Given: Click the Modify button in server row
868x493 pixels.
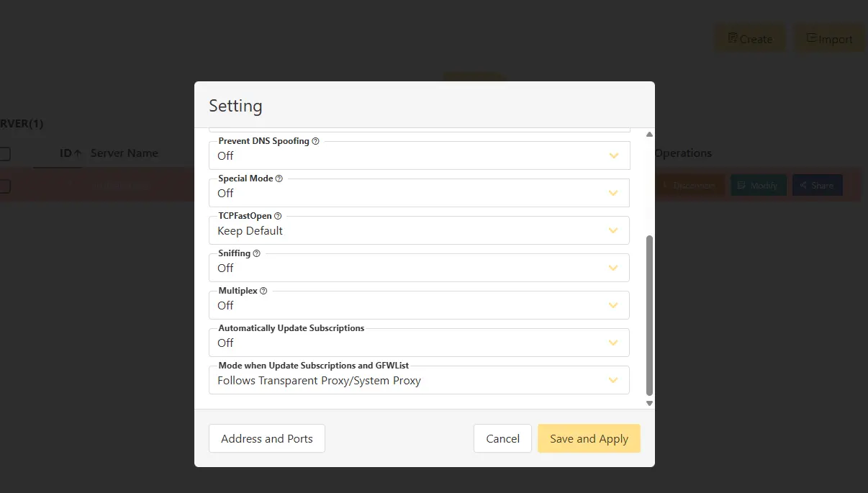Looking at the screenshot, I should pos(758,185).
